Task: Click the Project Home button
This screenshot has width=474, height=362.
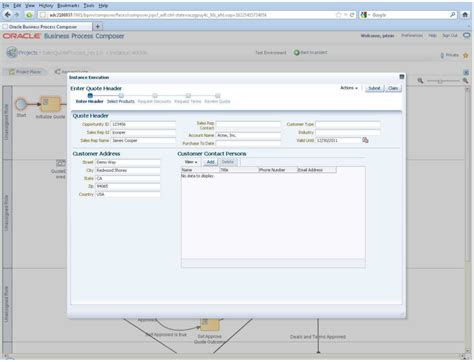Action: (x=25, y=72)
